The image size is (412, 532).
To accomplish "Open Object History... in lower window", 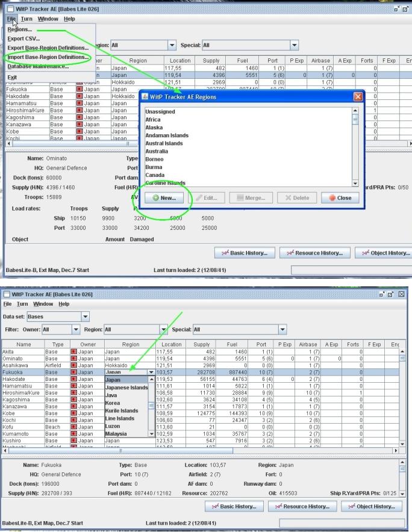I will pyautogui.click(x=372, y=506).
